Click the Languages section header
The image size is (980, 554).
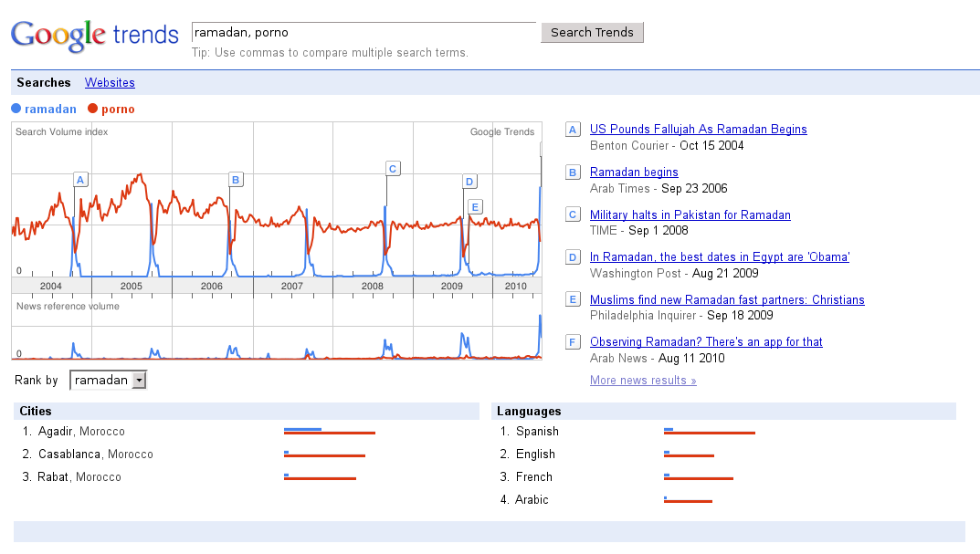click(x=723, y=411)
